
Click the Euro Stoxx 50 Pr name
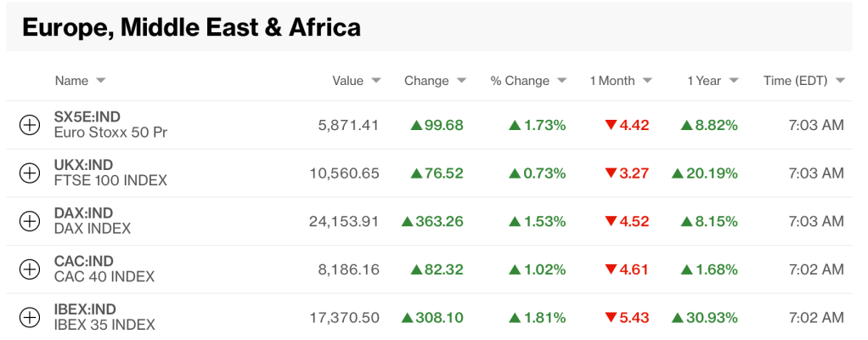click(x=110, y=133)
